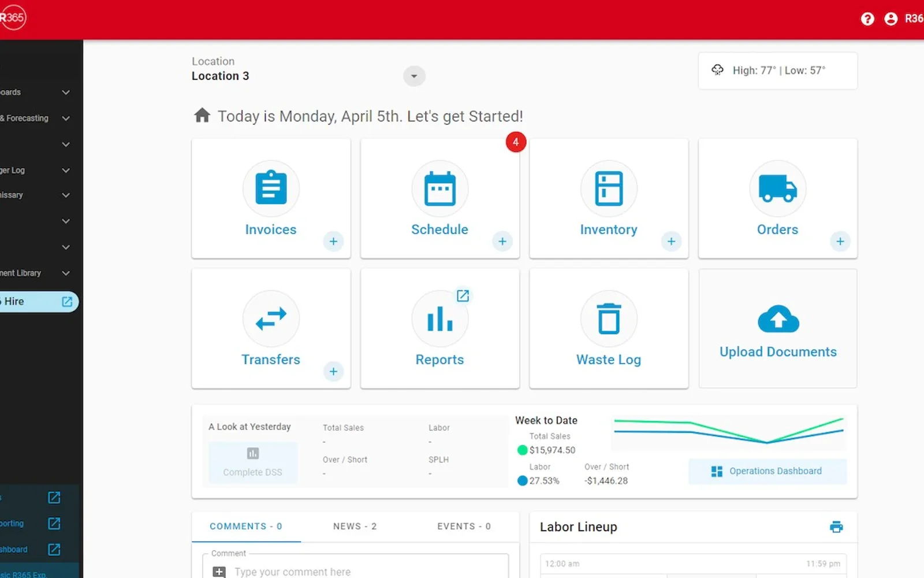Click the Labor Lineup print icon

[836, 527]
